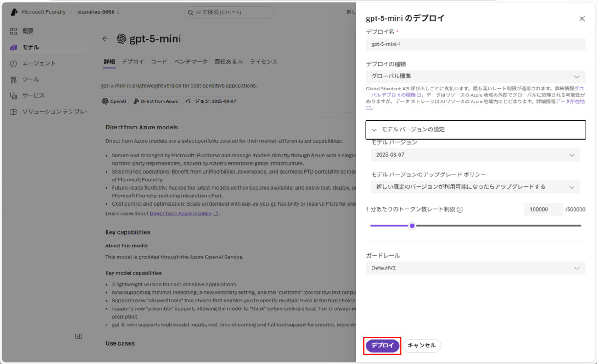
Task: Open the ガードレール DefaultV2 dropdown
Action: pyautogui.click(x=475, y=268)
